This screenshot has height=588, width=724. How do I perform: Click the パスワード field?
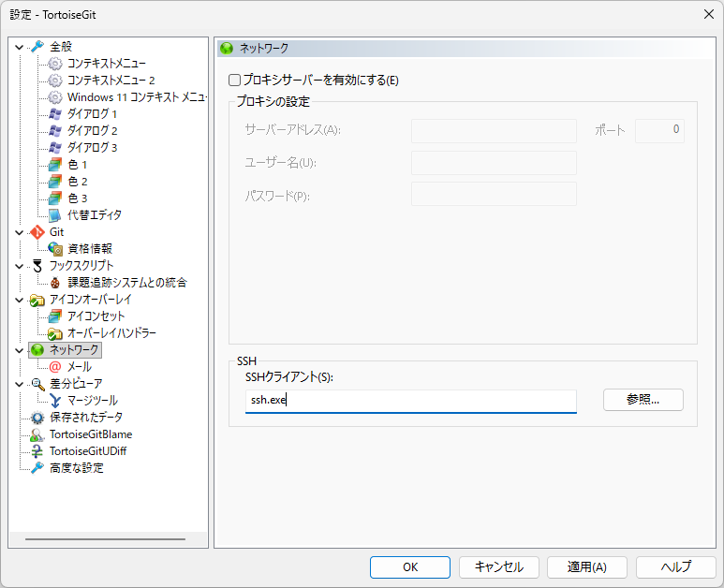(494, 194)
